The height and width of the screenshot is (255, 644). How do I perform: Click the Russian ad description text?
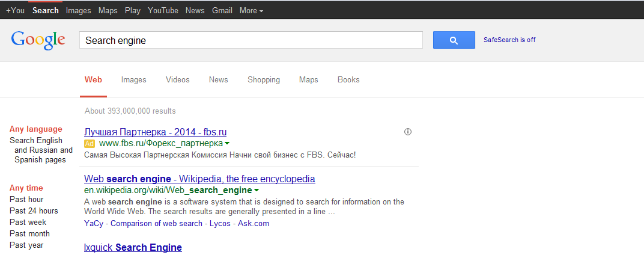pos(220,155)
